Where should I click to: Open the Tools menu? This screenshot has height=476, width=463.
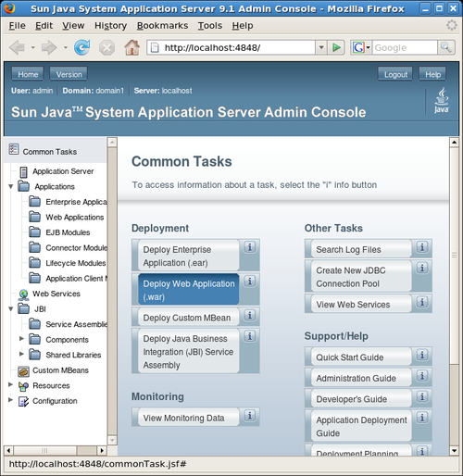210,26
